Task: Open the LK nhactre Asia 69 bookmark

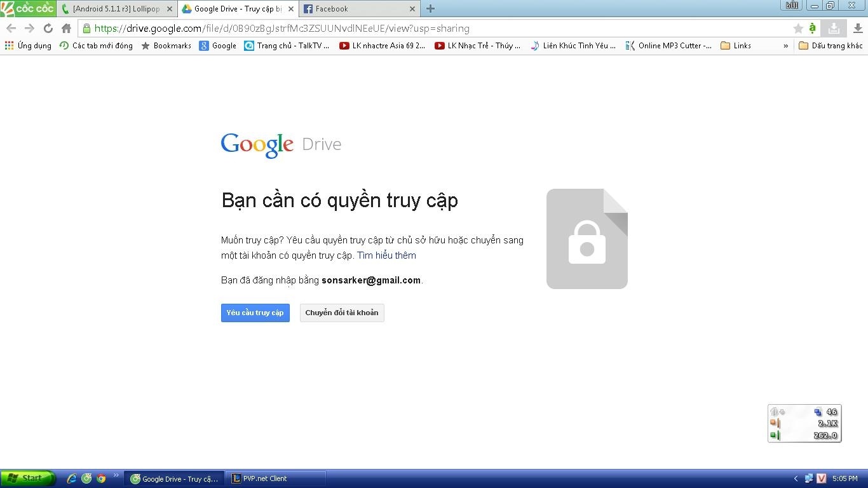Action: 383,46
